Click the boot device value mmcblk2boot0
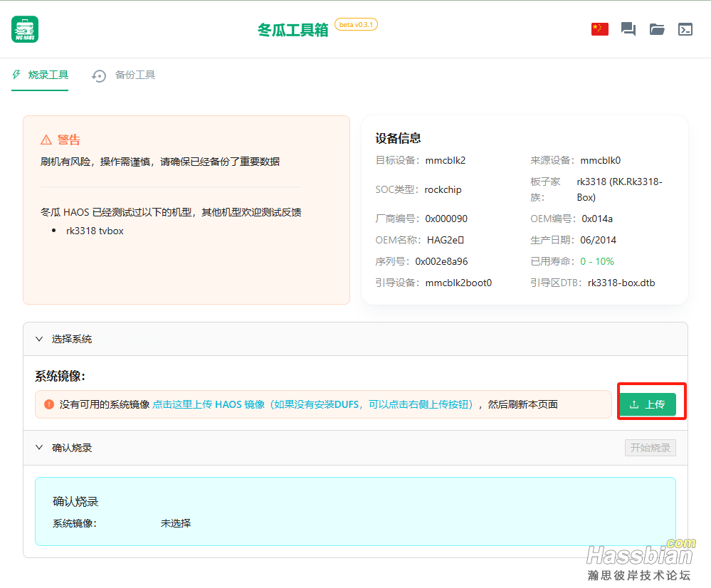Image resolution: width=711 pixels, height=588 pixels. point(458,283)
